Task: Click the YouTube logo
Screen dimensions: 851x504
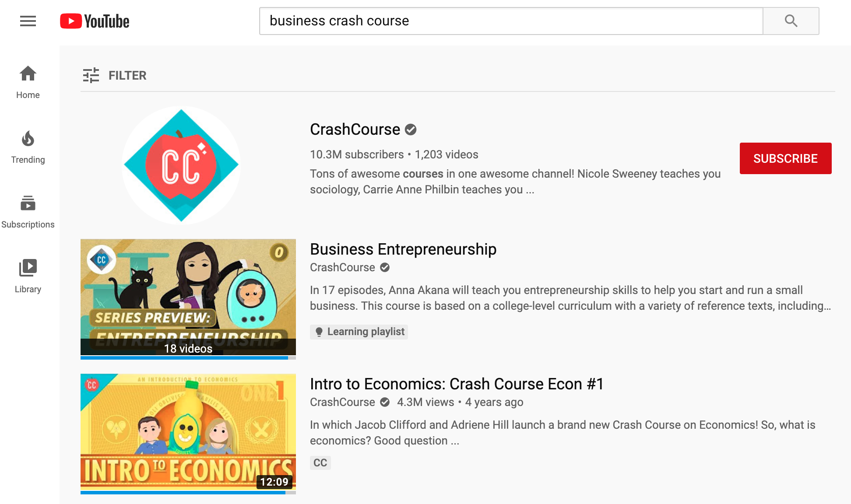Action: click(95, 21)
